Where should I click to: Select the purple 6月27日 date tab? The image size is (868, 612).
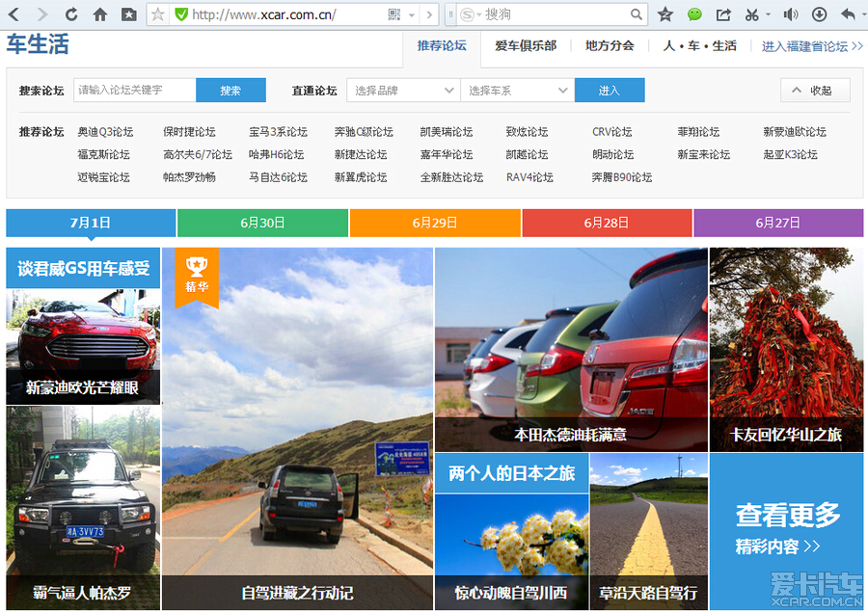(778, 223)
